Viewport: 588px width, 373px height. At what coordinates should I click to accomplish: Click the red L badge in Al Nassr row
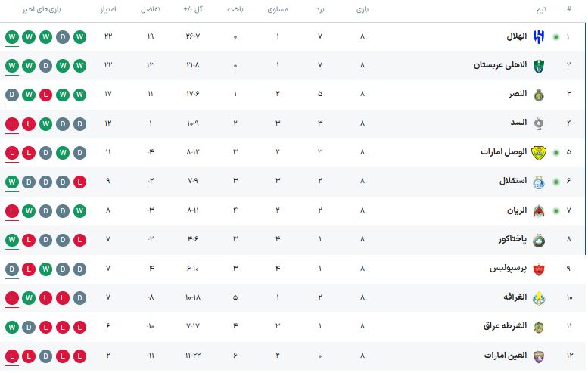pyautogui.click(x=46, y=94)
